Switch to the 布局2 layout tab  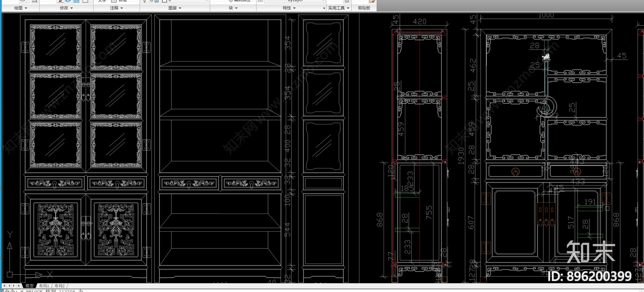60,286
